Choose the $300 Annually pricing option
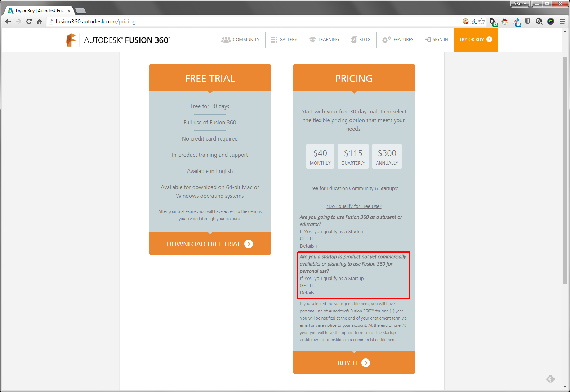The width and height of the screenshot is (570, 392). (387, 156)
